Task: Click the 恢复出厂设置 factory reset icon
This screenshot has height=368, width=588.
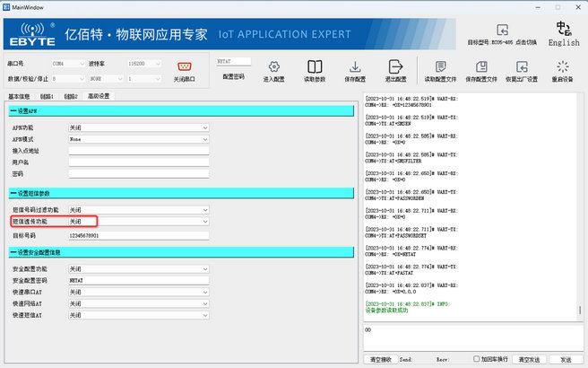Action: 523,67
